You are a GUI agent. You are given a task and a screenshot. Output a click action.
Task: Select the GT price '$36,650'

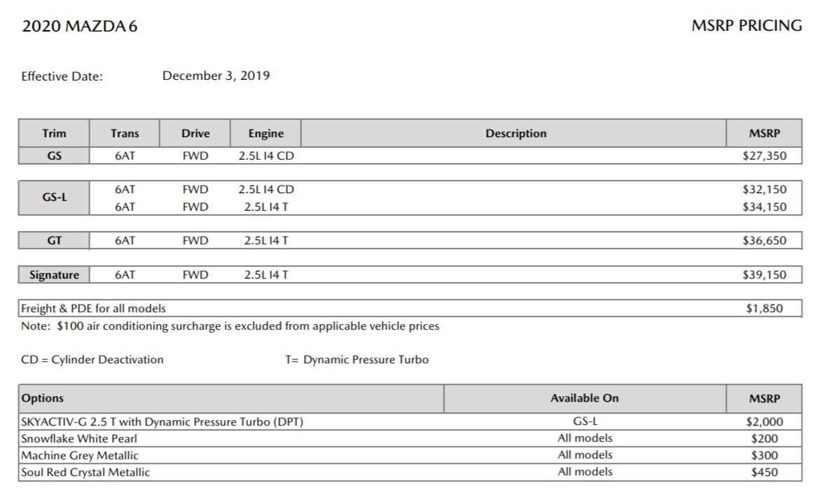point(764,240)
